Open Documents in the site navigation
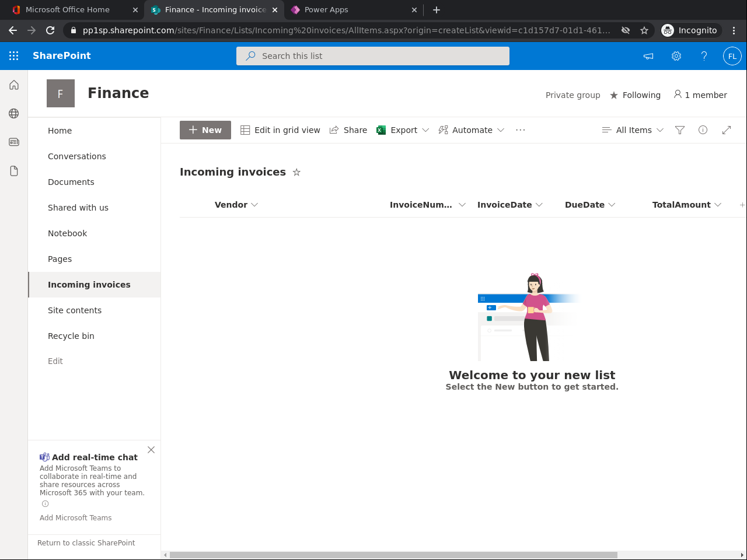The width and height of the screenshot is (747, 560). [71, 182]
